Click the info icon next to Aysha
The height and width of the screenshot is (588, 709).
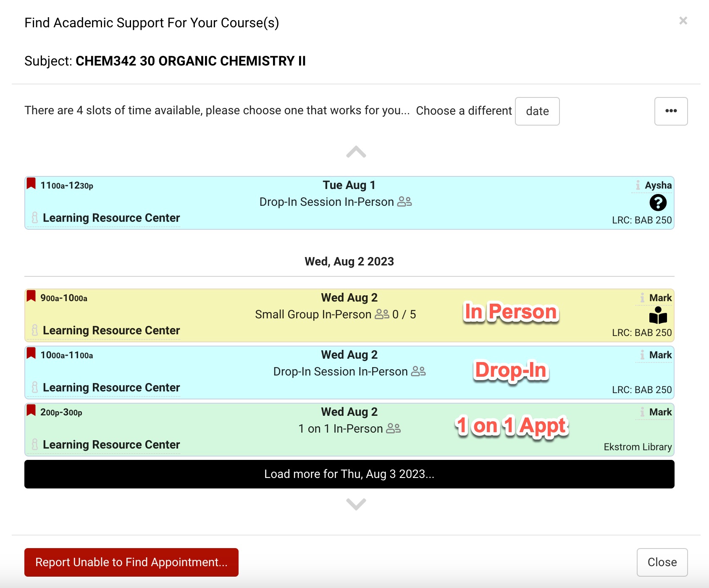coord(638,185)
